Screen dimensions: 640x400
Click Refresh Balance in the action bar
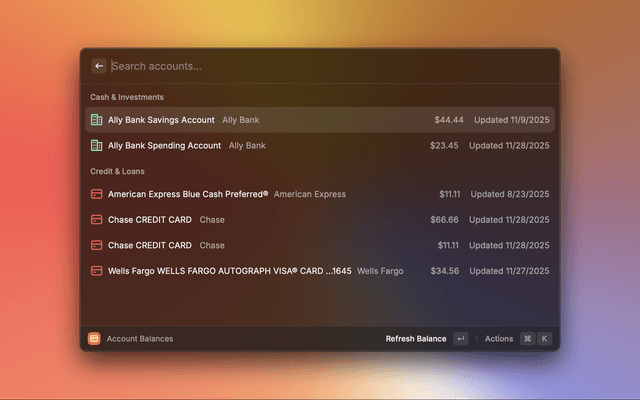coord(416,339)
